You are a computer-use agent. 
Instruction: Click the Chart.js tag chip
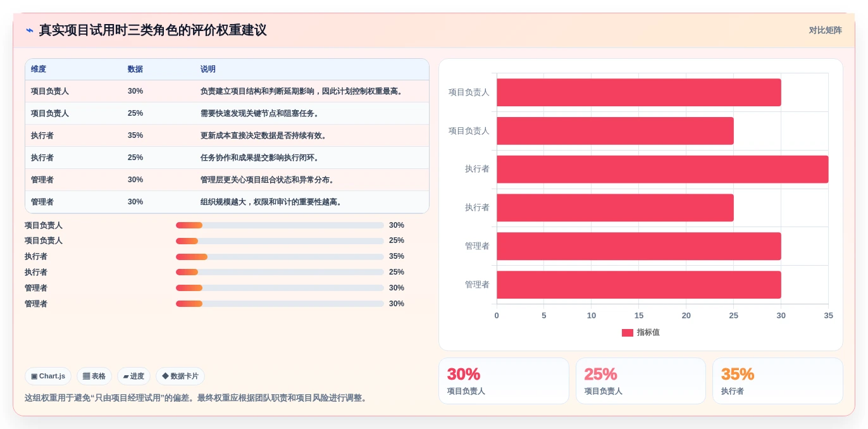point(48,376)
